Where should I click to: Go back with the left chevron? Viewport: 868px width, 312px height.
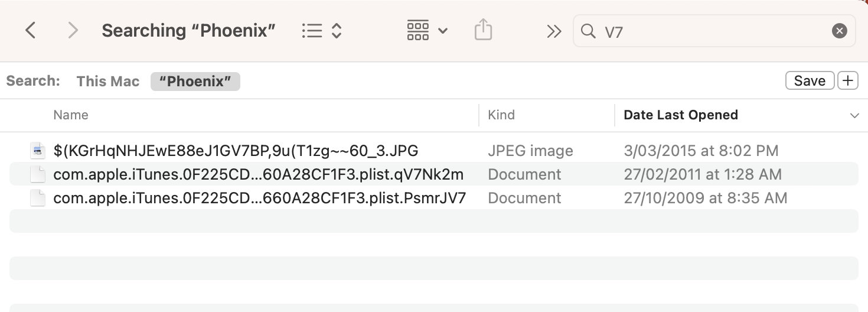coord(31,31)
